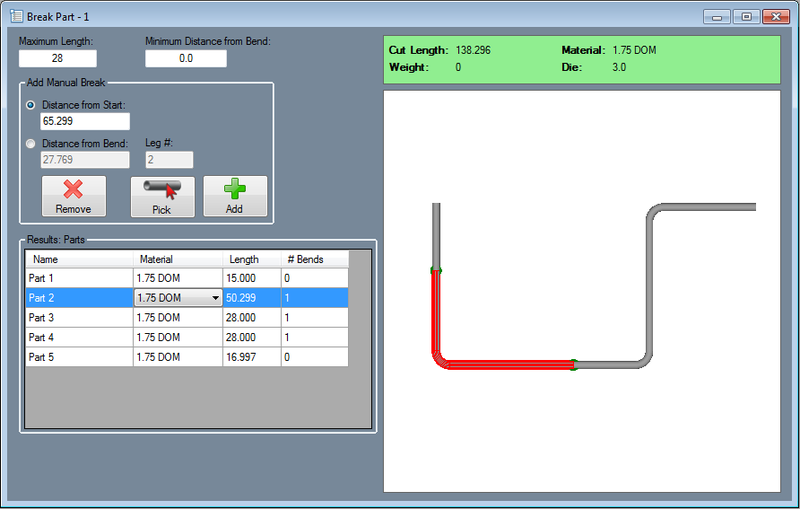Image resolution: width=800 pixels, height=509 pixels.
Task: Click the red X Remove button
Action: (x=74, y=196)
